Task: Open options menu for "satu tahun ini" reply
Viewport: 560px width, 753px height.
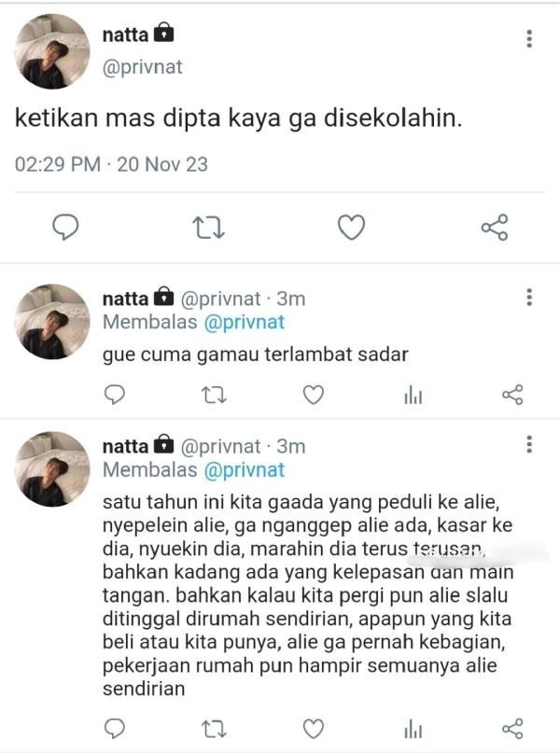Action: (x=529, y=444)
